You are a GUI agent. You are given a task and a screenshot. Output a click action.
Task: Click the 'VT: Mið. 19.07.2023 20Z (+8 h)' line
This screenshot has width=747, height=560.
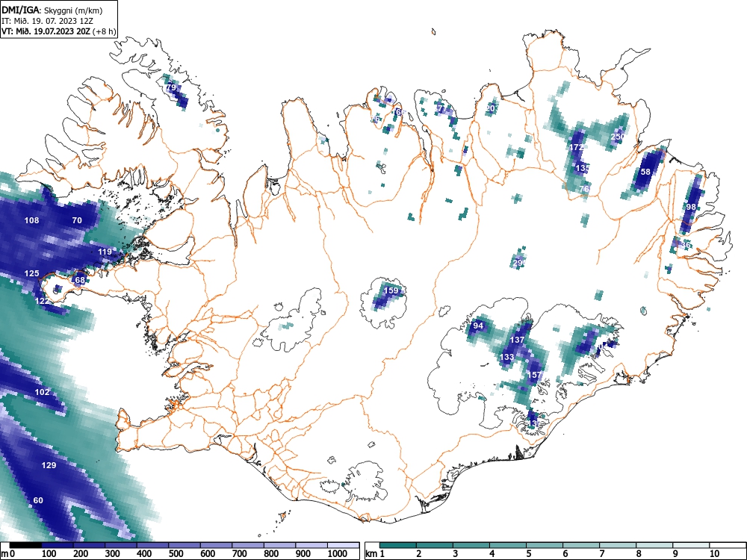pyautogui.click(x=58, y=31)
